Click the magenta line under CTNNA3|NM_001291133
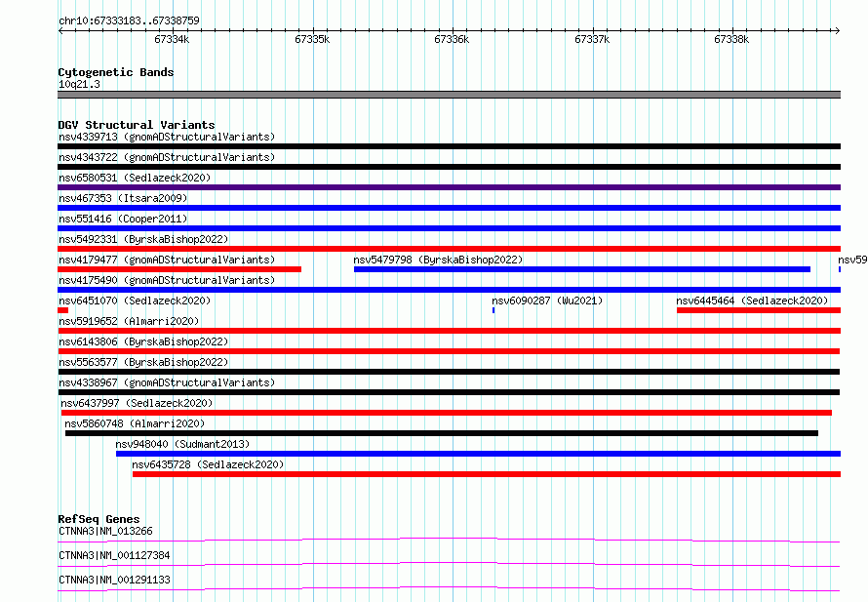868x602 pixels. 449,588
